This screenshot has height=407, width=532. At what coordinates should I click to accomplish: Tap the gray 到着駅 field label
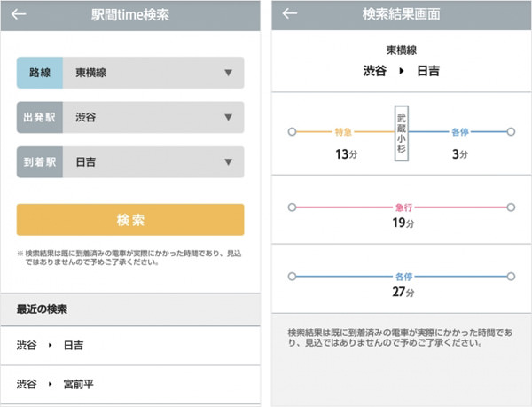click(40, 162)
